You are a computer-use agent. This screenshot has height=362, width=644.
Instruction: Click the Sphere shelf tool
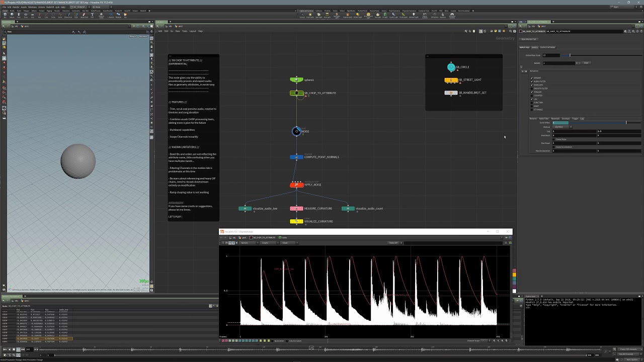click(x=12, y=15)
